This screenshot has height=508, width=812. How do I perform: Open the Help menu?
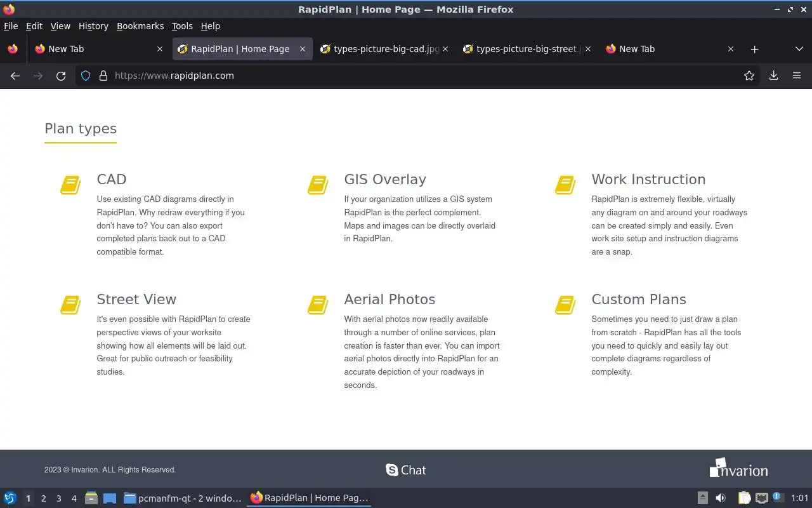coord(210,26)
